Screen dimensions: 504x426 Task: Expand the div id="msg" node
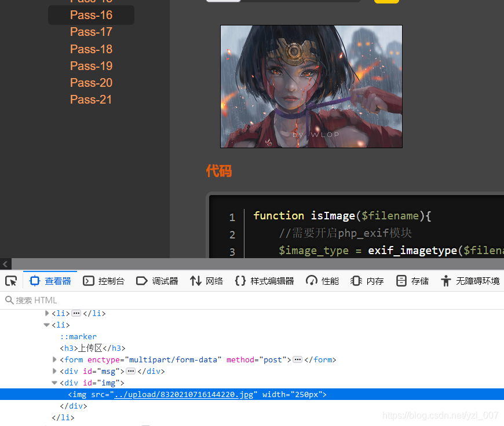click(54, 371)
